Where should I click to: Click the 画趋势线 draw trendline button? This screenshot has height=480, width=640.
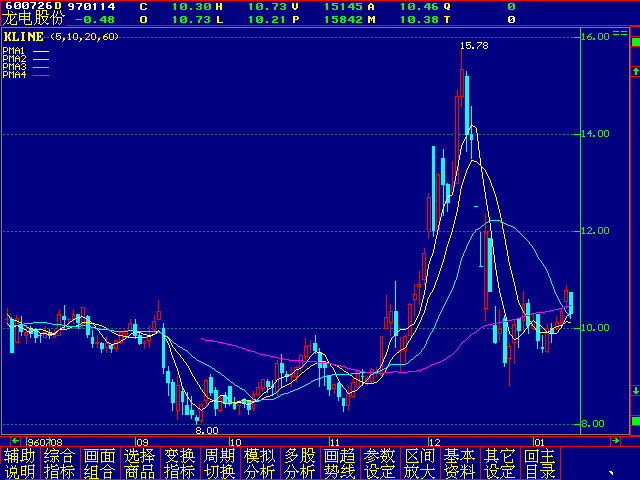[x=340, y=463]
